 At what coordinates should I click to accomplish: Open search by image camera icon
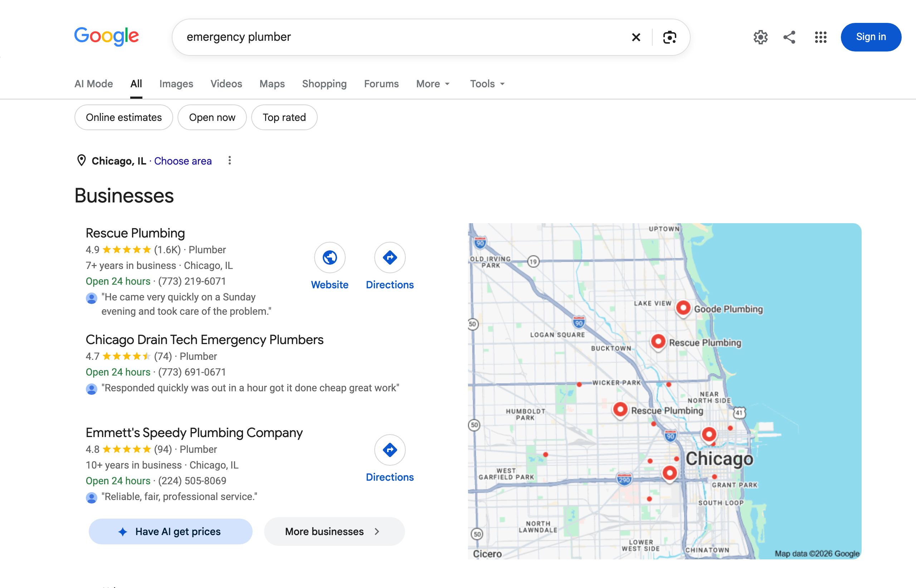pyautogui.click(x=669, y=37)
